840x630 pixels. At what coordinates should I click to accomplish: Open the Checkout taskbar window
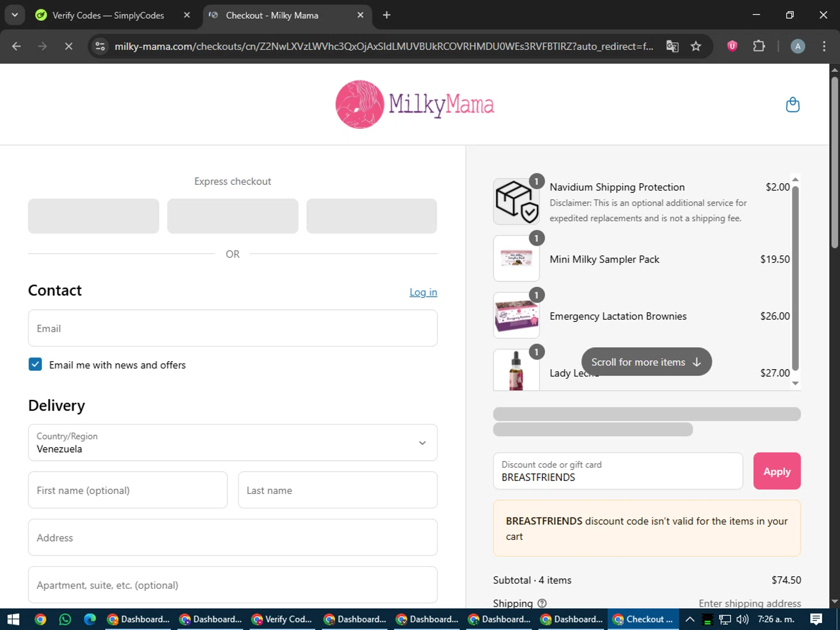tap(643, 619)
